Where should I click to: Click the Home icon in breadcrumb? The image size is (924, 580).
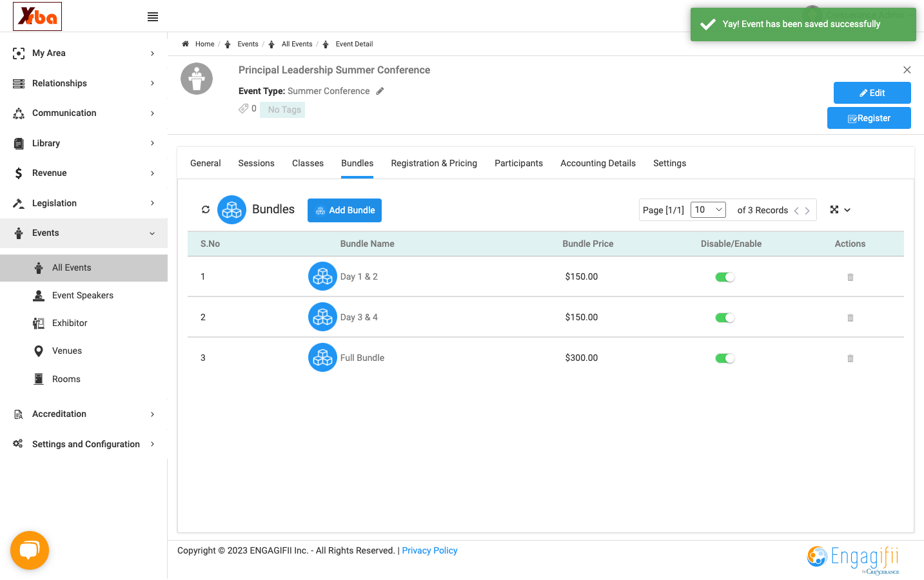pyautogui.click(x=185, y=44)
